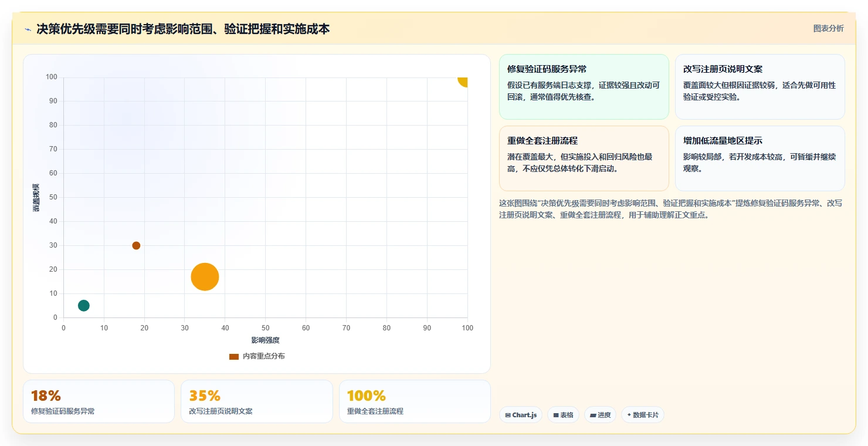Click the description starting 假设已有服务端日志支撑
Image resolution: width=868 pixels, height=446 pixels.
[584, 91]
